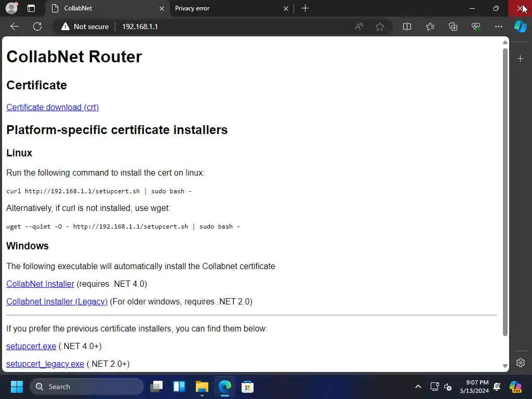Open the Edge profile avatar menu
The height and width of the screenshot is (399, 532).
[11, 8]
